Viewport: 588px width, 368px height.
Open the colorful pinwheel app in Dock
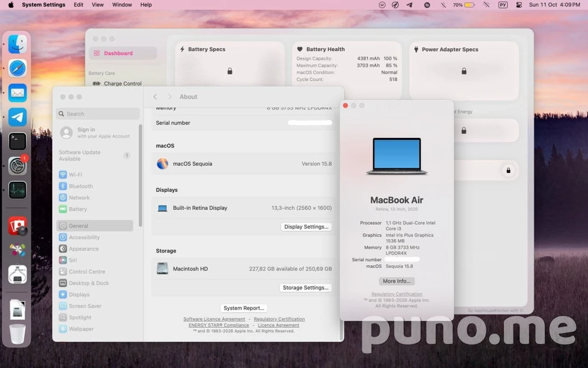tap(17, 250)
